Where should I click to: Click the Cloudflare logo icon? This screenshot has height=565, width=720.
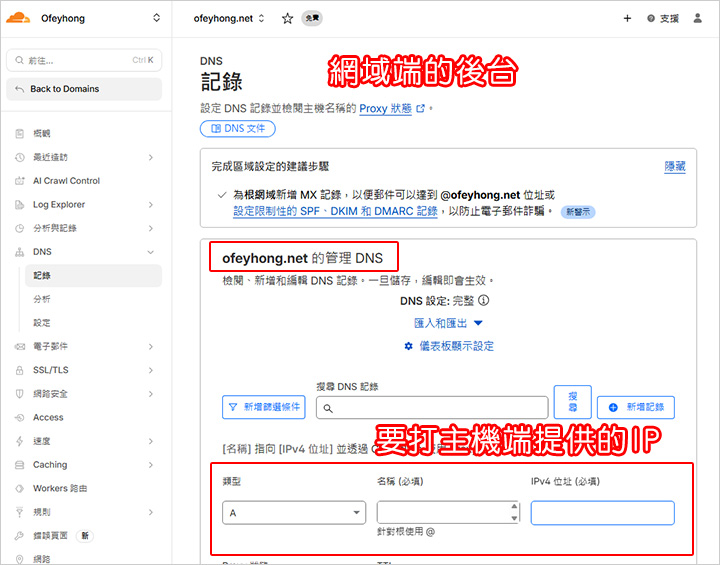tap(20, 18)
